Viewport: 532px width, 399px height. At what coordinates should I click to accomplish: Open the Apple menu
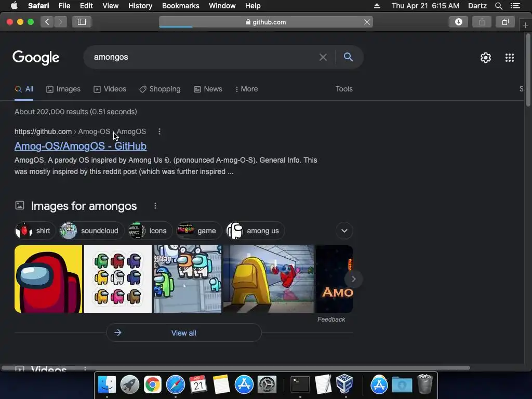[14, 6]
